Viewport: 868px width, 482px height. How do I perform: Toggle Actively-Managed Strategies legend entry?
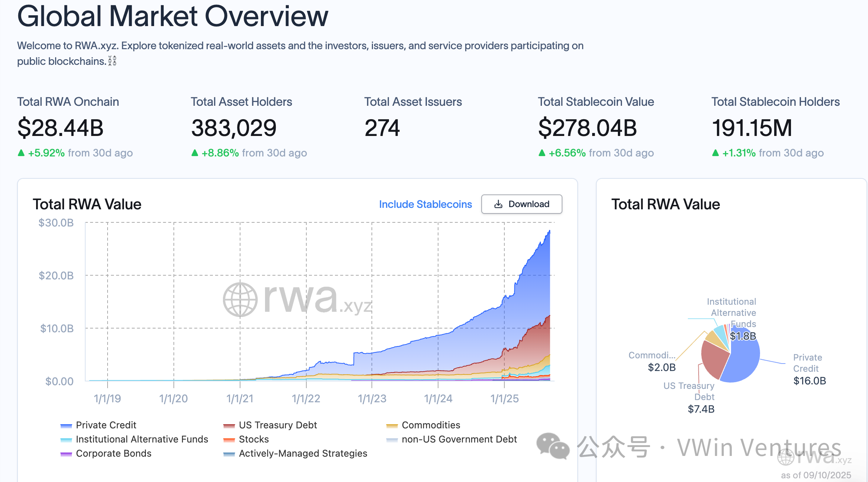(303, 453)
